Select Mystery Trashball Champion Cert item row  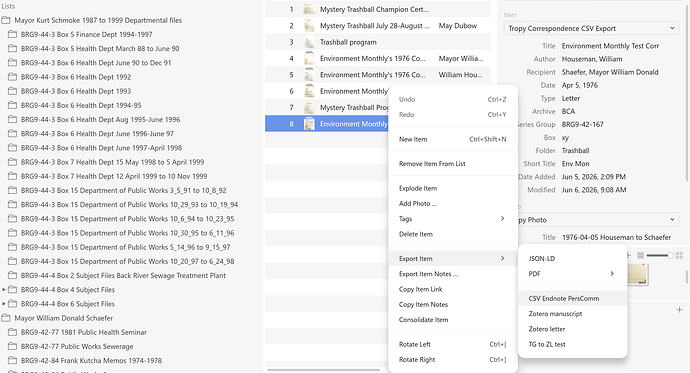click(378, 9)
